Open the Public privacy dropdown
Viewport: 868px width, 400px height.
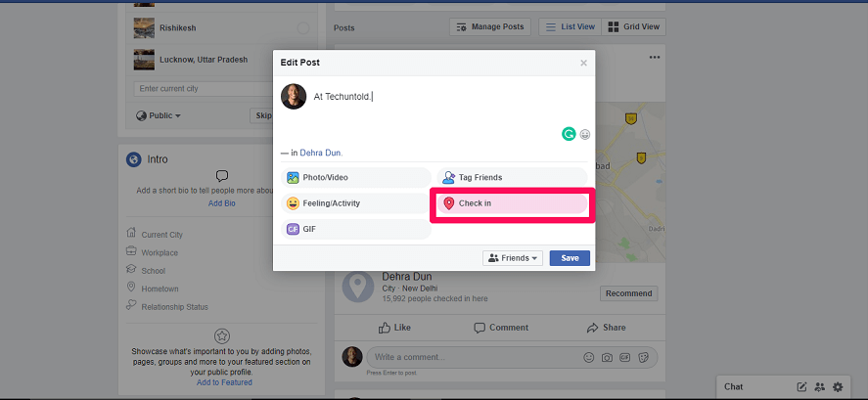click(159, 115)
